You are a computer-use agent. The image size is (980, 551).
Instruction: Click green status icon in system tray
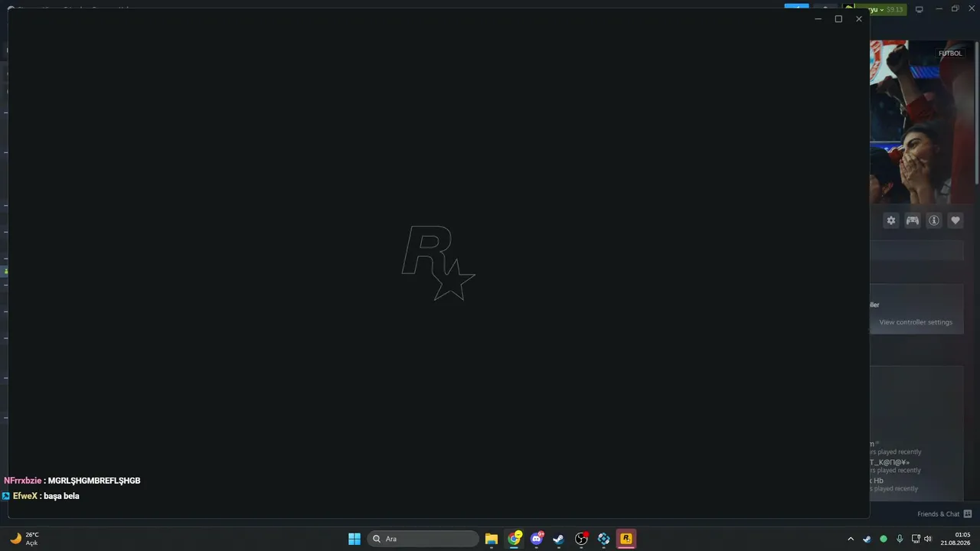tap(884, 539)
